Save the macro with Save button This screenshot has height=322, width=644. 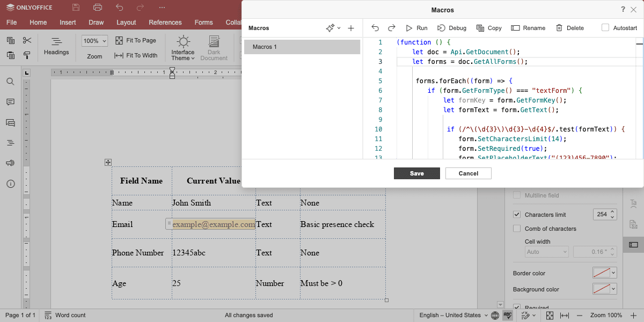[417, 173]
